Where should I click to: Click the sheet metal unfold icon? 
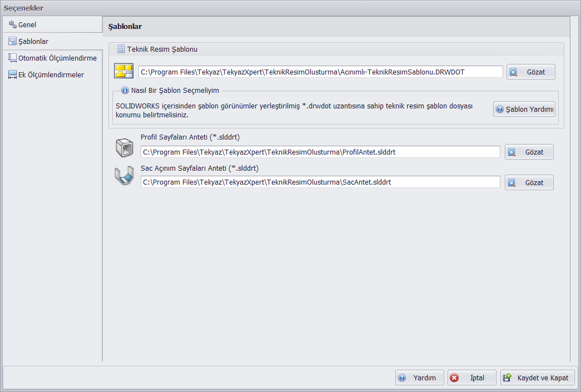click(124, 176)
